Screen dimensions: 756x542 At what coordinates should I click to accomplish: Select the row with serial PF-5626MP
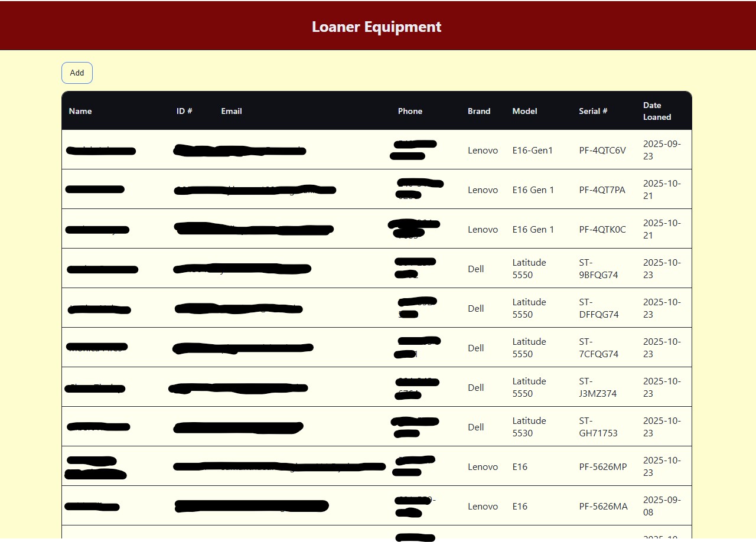pyautogui.click(x=603, y=466)
